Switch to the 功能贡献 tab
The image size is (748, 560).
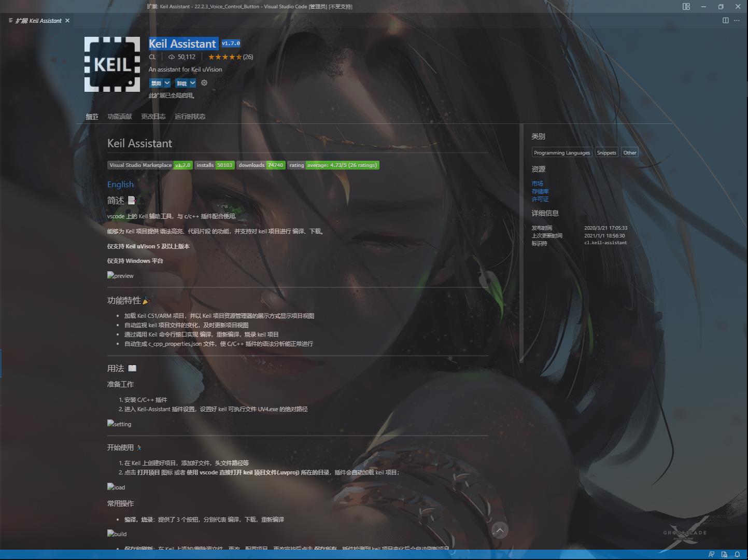coord(120,117)
